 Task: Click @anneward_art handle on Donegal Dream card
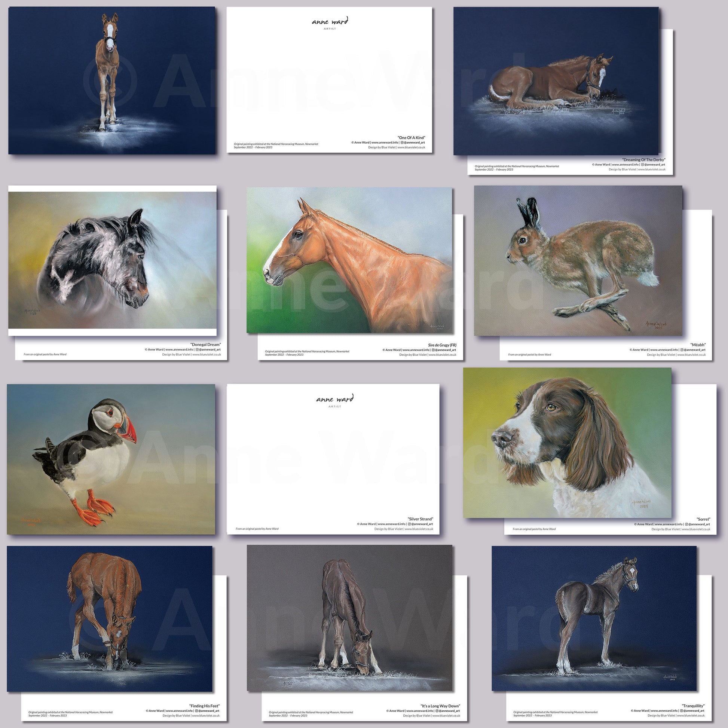(209, 349)
